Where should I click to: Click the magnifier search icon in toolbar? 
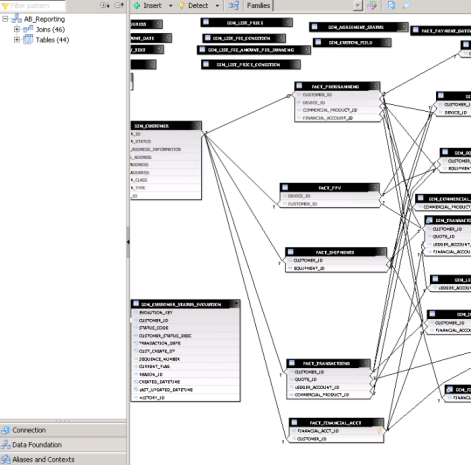[406, 5]
